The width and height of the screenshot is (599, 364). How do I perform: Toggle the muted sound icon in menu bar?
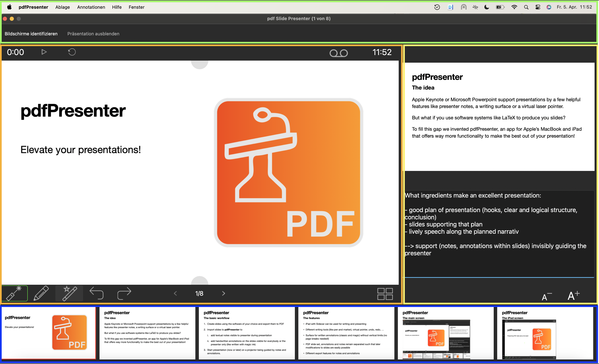[475, 7]
